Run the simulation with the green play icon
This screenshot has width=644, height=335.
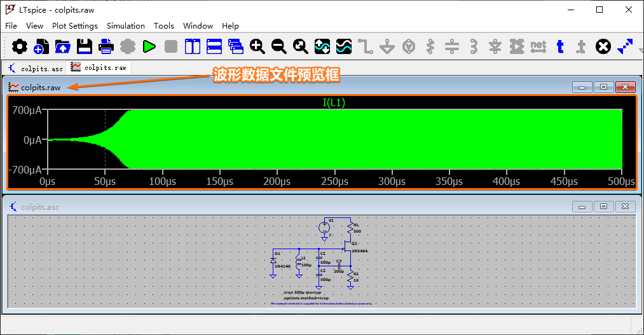coord(149,46)
